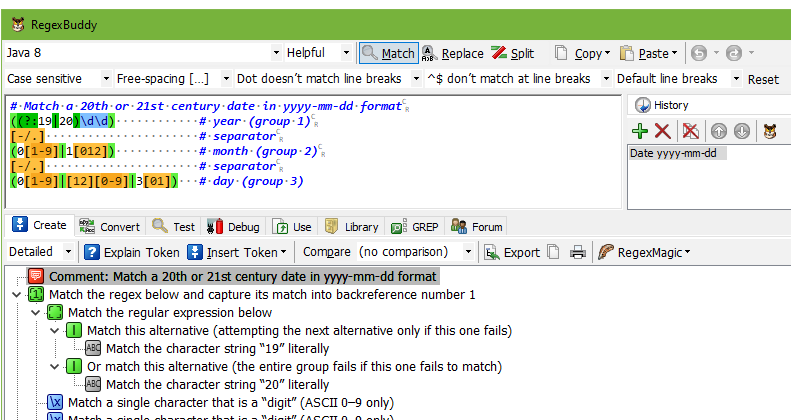Delete history item with red X
Screen dimensions: 791x420
(x=662, y=131)
